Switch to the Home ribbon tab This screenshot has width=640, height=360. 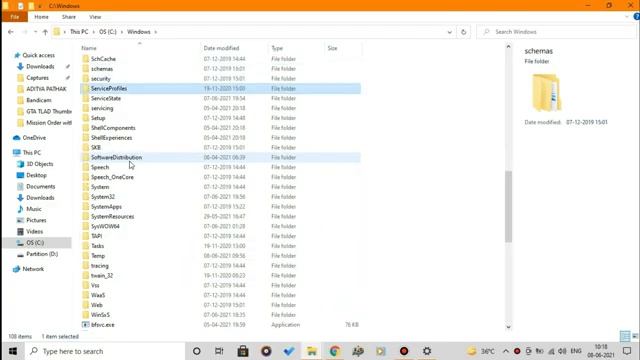coord(41,17)
